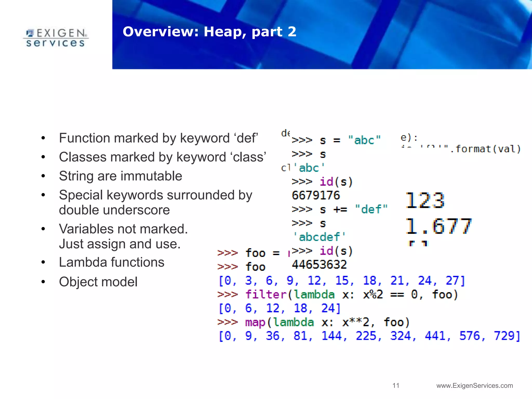Click the 'Classes marked by keyword class' bullet
Viewport: 532px width, 399px height.
coord(162,157)
